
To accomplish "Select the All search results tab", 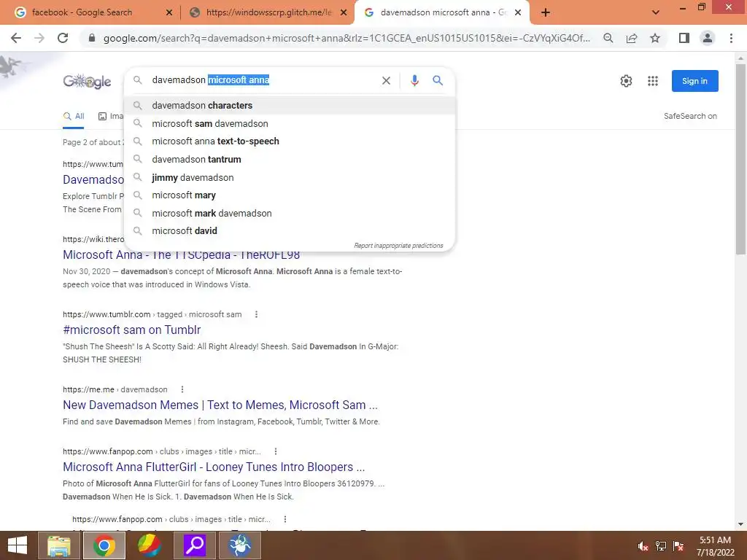I will pyautogui.click(x=74, y=116).
